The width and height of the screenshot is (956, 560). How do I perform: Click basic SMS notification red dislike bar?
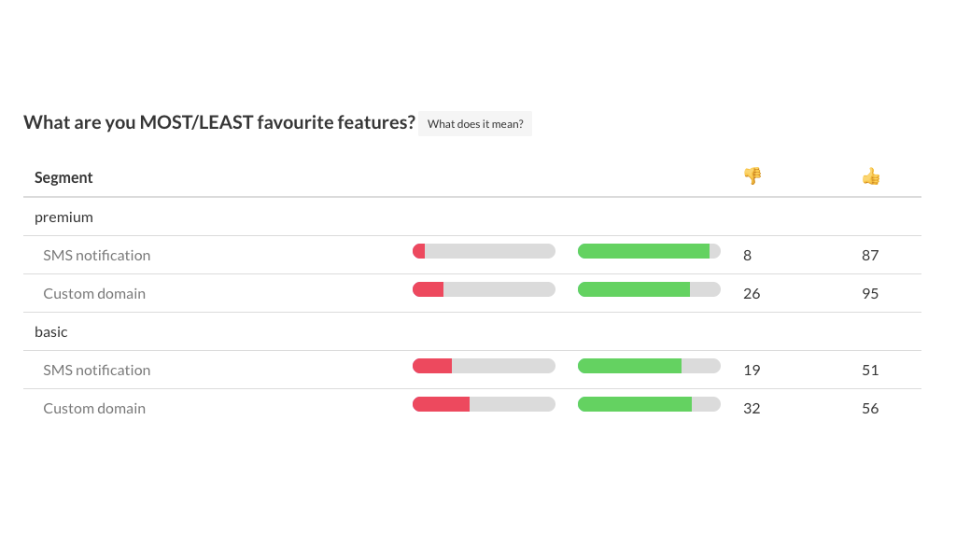click(432, 366)
